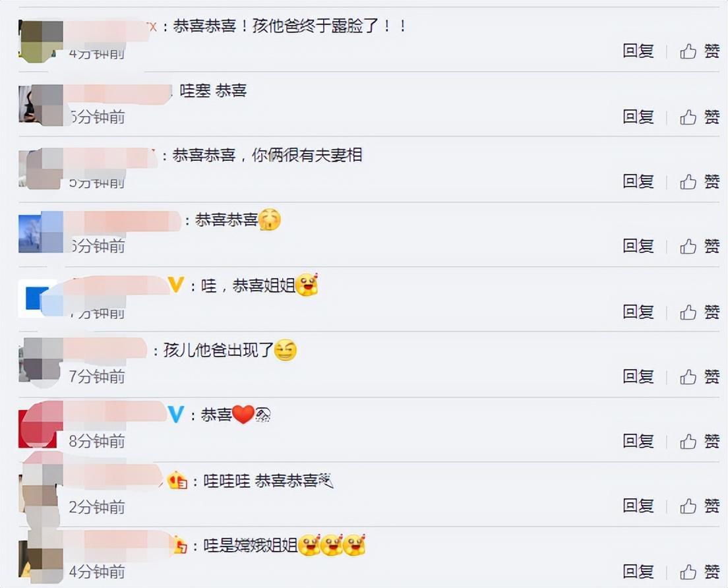728x588 pixels.
Task: Open the blue sky avatar profile
Action: point(41,232)
